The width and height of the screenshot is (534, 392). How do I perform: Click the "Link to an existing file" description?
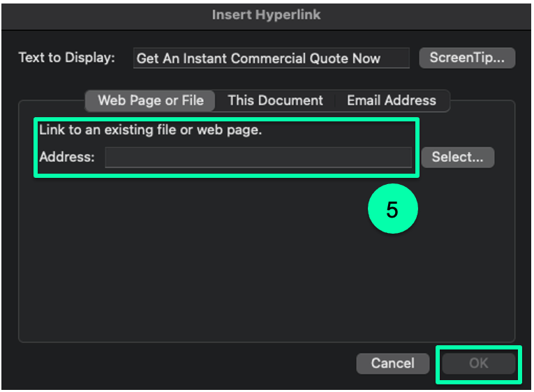[x=151, y=130]
